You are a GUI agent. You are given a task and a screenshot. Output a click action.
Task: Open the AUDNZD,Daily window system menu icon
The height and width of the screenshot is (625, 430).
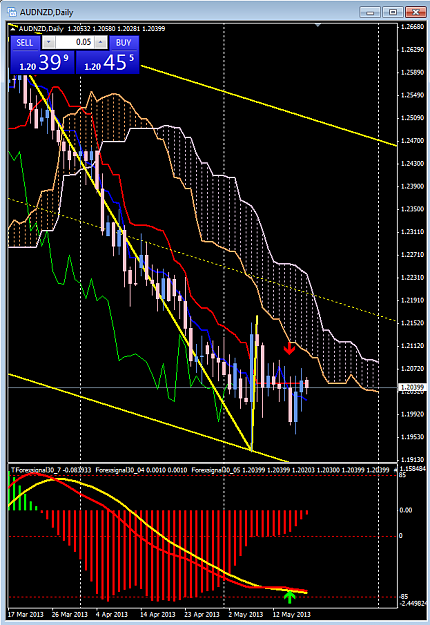click(12, 12)
